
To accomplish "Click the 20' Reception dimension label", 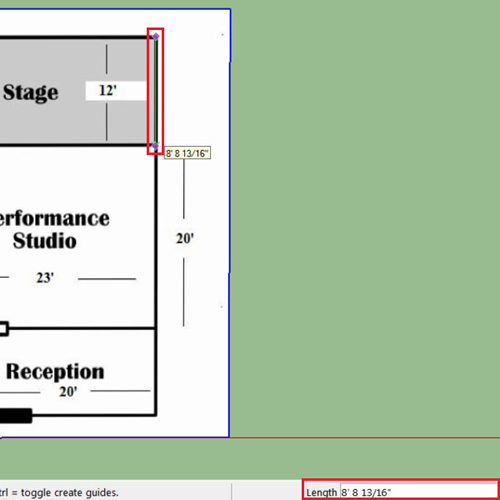I will tap(68, 391).
